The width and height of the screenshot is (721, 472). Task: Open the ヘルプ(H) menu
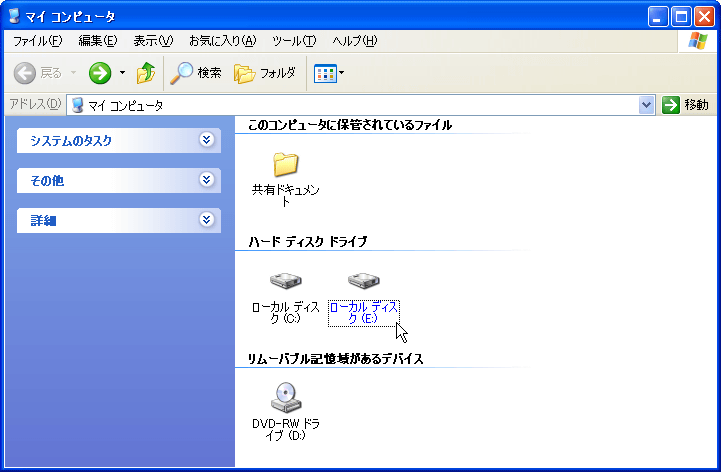(355, 41)
